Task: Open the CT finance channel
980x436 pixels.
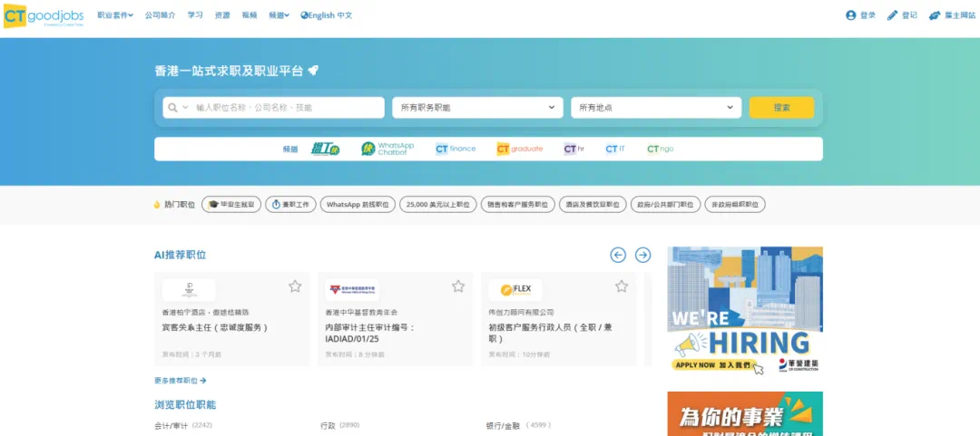Action: (x=456, y=149)
